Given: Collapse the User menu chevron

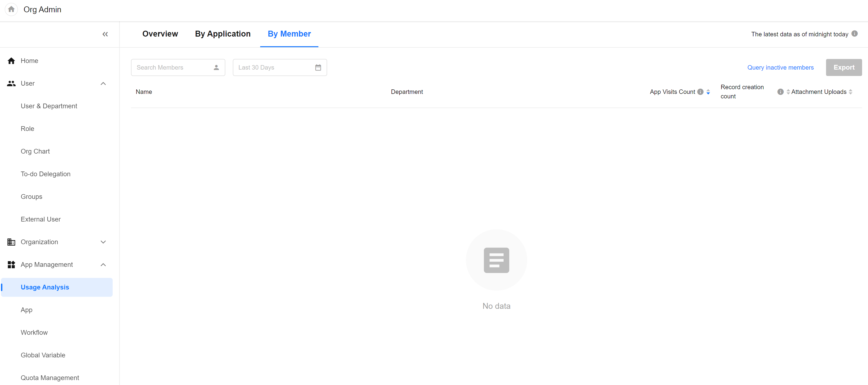Looking at the screenshot, I should coord(103,83).
